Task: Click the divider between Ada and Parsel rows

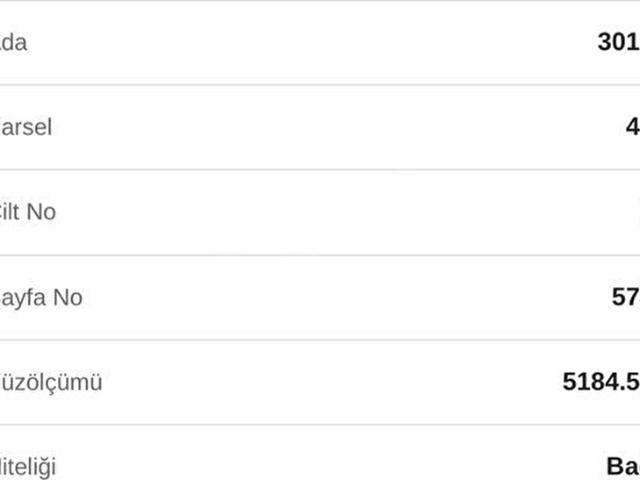Action: [320, 85]
